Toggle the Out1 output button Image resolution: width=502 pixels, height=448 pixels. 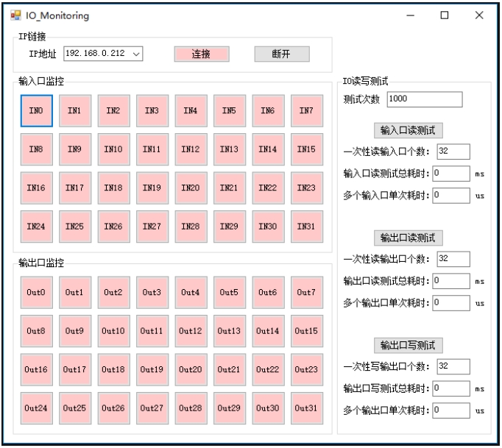(75, 293)
